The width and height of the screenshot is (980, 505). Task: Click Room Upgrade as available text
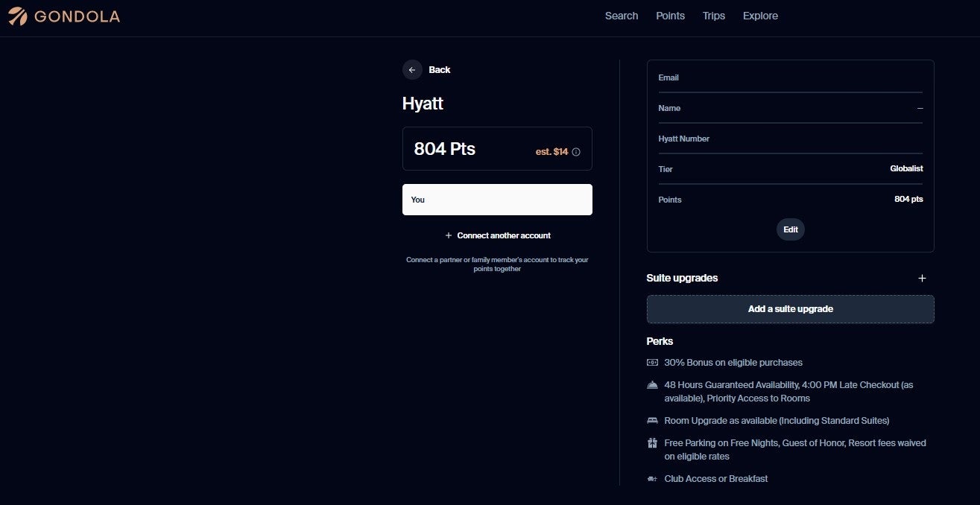click(x=777, y=421)
